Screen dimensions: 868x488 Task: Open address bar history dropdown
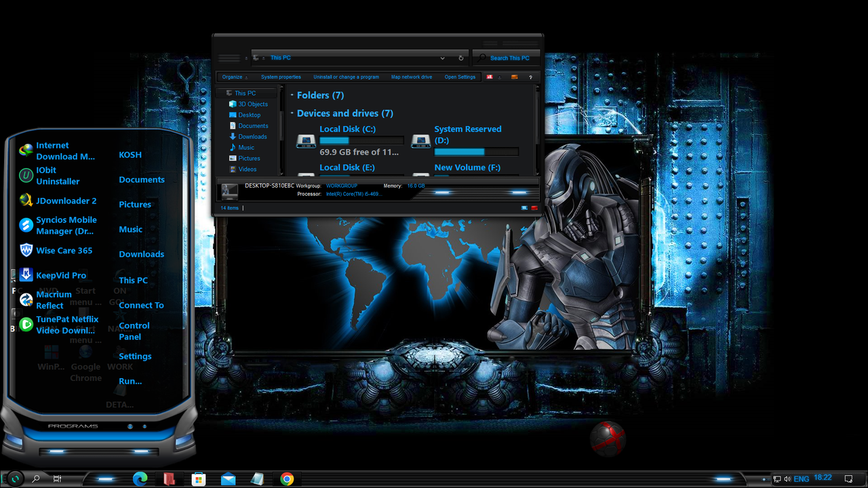[x=443, y=58]
